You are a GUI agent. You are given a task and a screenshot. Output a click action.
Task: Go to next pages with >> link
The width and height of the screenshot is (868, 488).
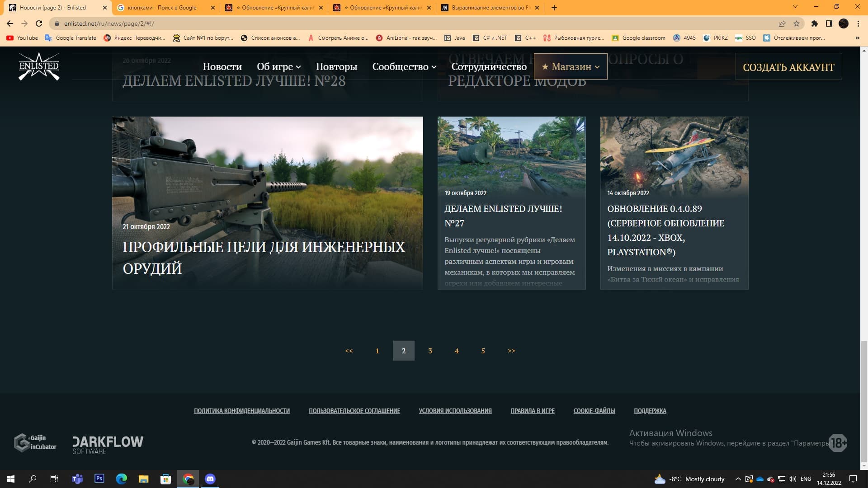pos(511,351)
